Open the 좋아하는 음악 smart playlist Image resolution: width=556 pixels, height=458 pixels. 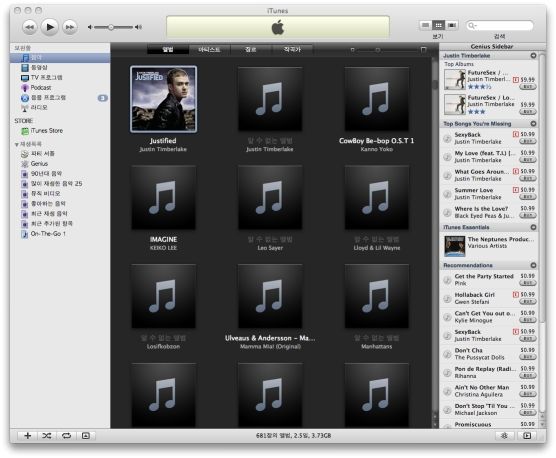pos(43,203)
